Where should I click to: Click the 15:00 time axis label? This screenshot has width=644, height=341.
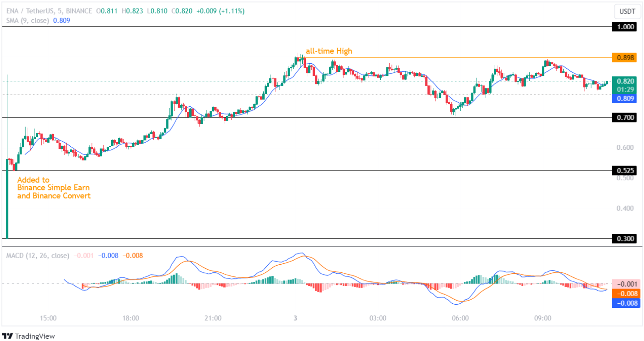click(x=48, y=318)
